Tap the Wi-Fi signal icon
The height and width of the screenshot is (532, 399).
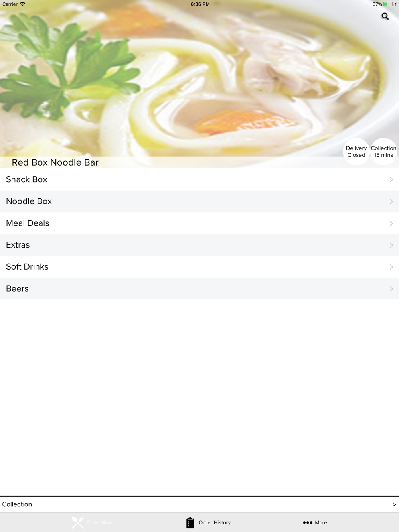[22, 4]
